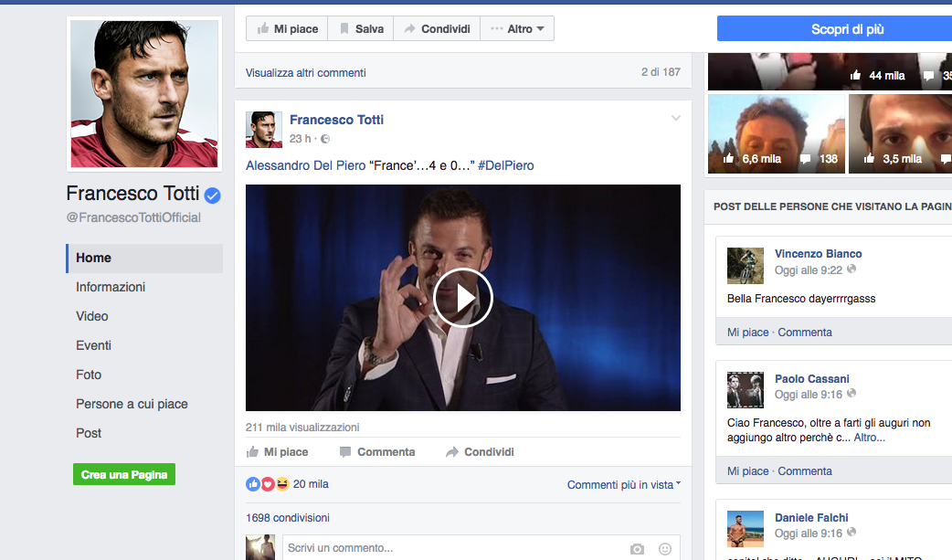The width and height of the screenshot is (952, 560).
Task: Save the page with Salva button
Action: pyautogui.click(x=361, y=29)
